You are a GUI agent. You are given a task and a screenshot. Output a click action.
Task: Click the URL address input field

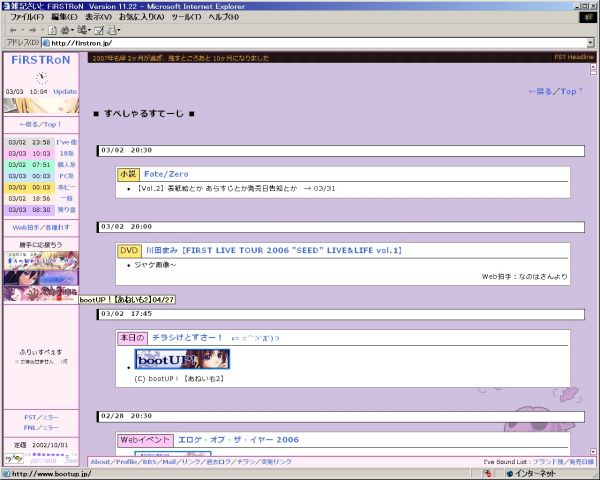pyautogui.click(x=300, y=43)
